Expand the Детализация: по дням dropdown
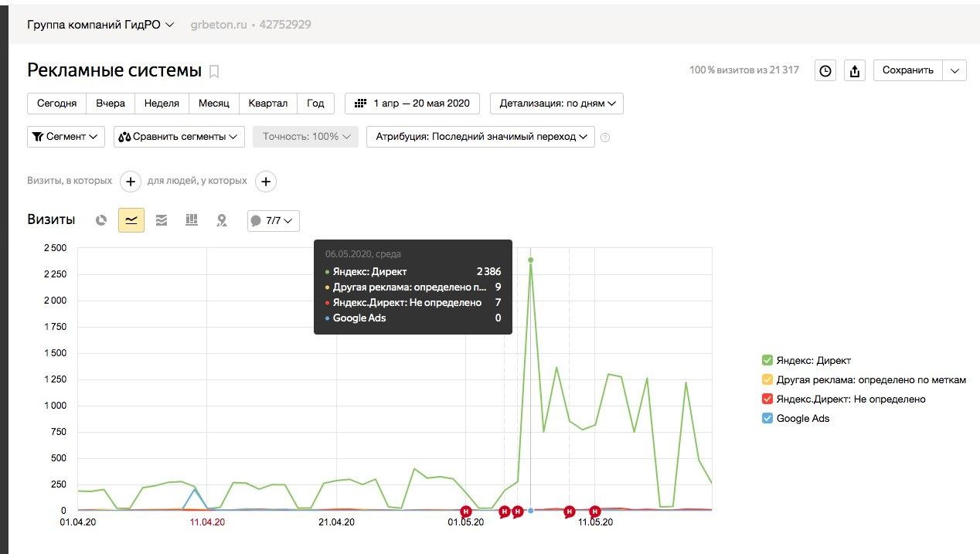This screenshot has height=554, width=980. click(556, 104)
